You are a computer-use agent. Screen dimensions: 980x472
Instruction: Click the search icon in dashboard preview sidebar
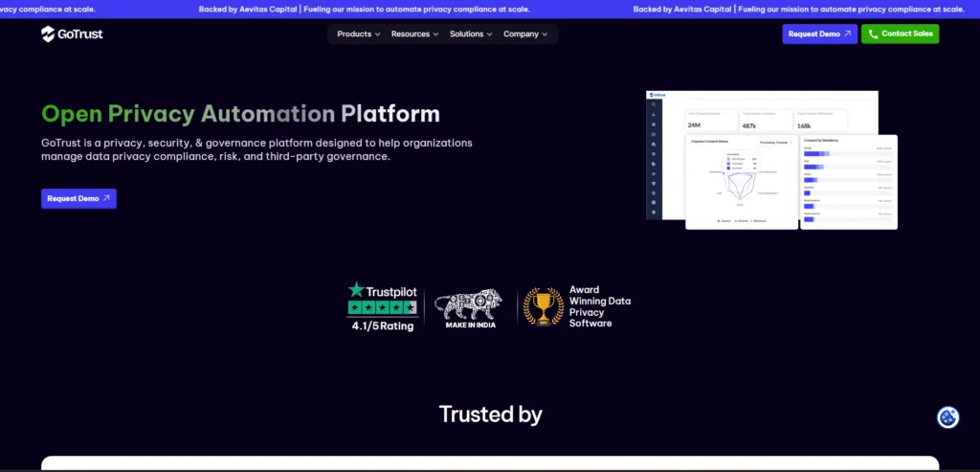tap(654, 104)
